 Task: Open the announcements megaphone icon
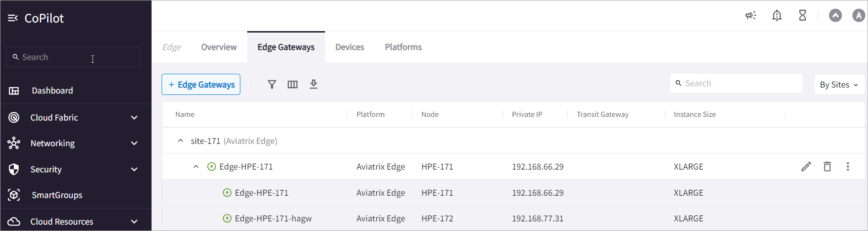pos(751,16)
